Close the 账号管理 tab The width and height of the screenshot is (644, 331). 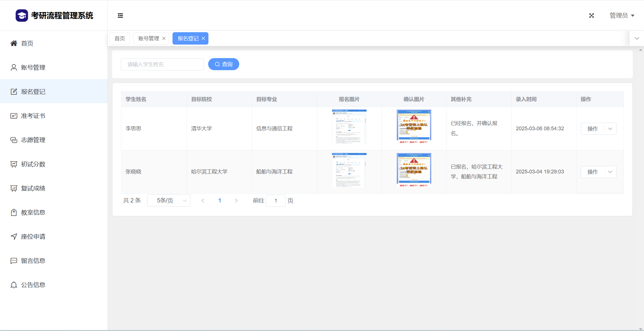[x=164, y=39]
